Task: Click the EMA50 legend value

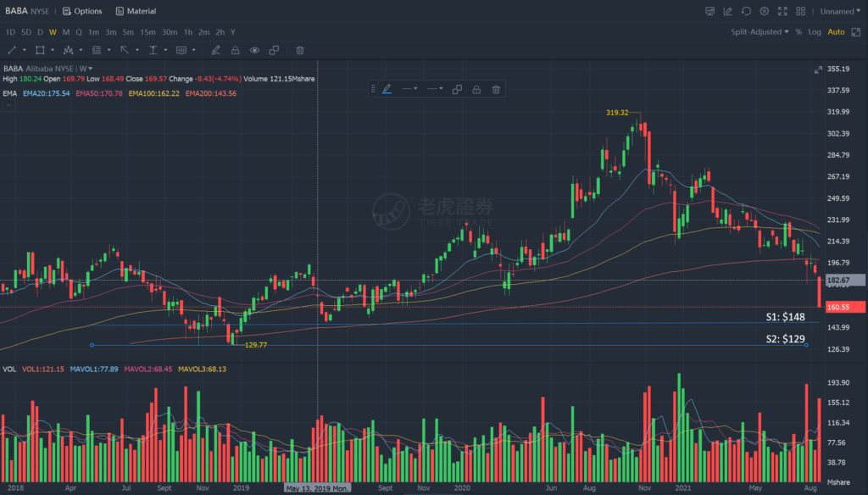Action: coord(99,93)
